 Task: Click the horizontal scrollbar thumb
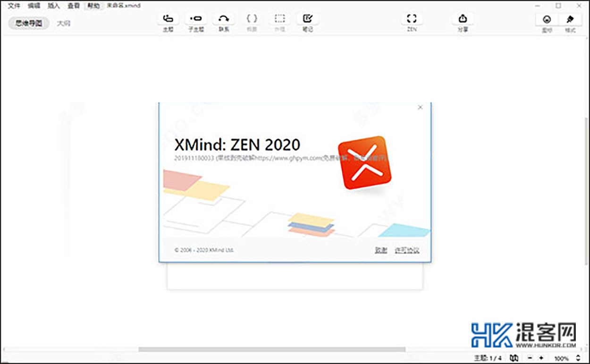[x=272, y=349]
